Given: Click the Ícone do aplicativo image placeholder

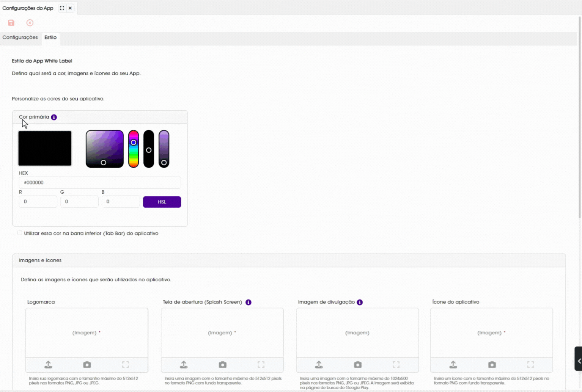Looking at the screenshot, I should [x=492, y=333].
